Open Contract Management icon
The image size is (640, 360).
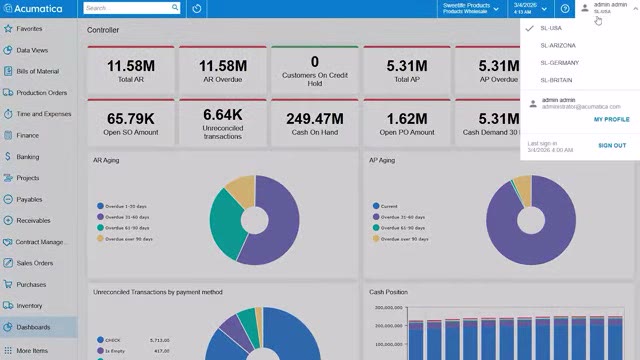point(7,242)
